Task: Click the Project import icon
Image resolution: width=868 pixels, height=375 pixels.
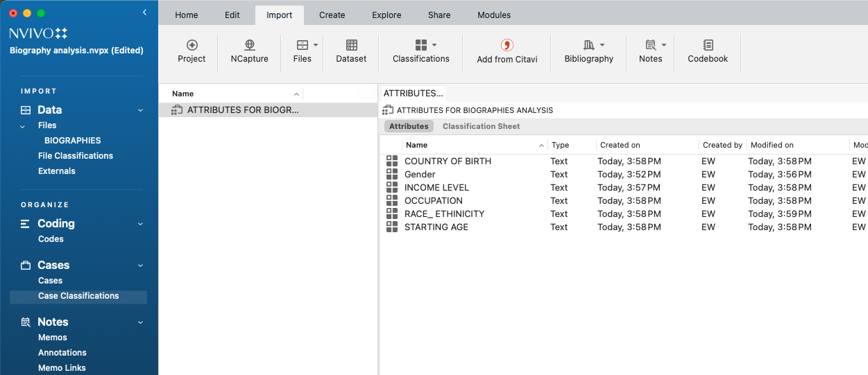Action: pyautogui.click(x=192, y=45)
